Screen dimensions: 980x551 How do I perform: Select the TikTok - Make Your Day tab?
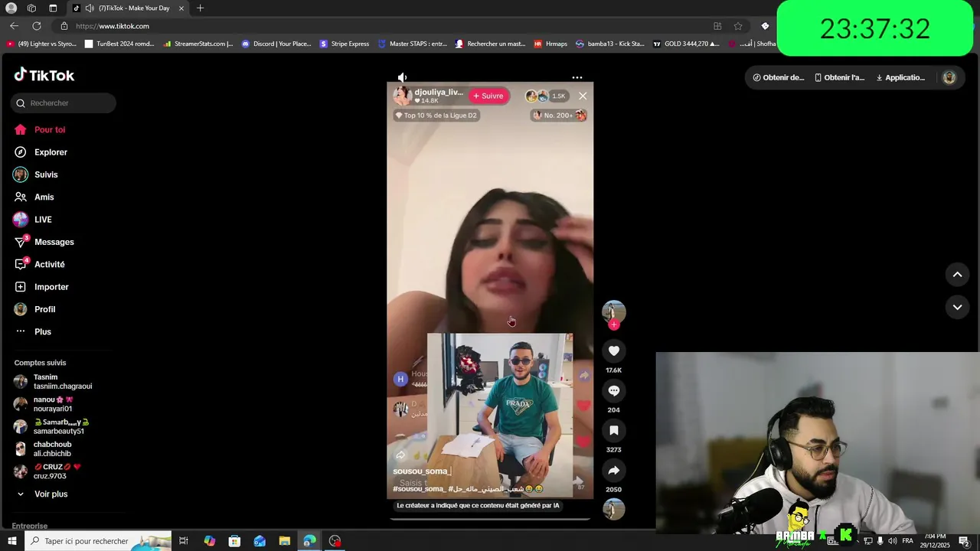click(127, 8)
